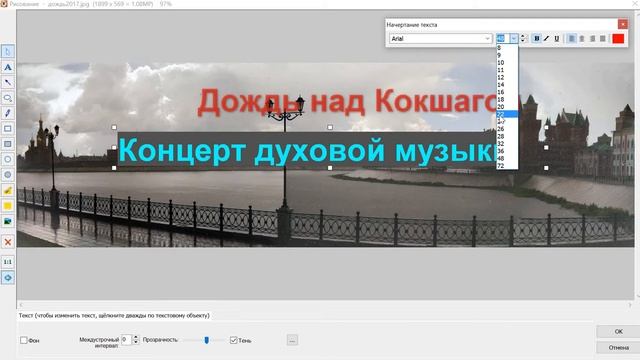The width and height of the screenshot is (640, 360).
Task: Click the red X delete object icon
Action: tap(8, 242)
